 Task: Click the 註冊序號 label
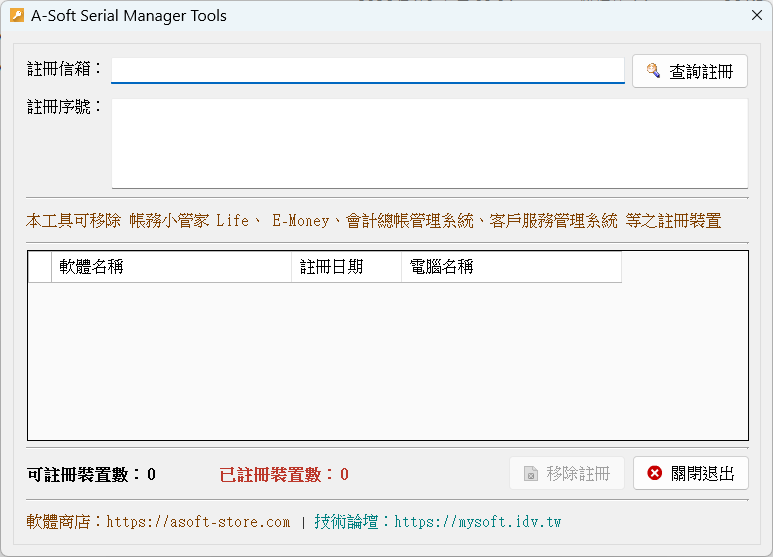tap(64, 106)
